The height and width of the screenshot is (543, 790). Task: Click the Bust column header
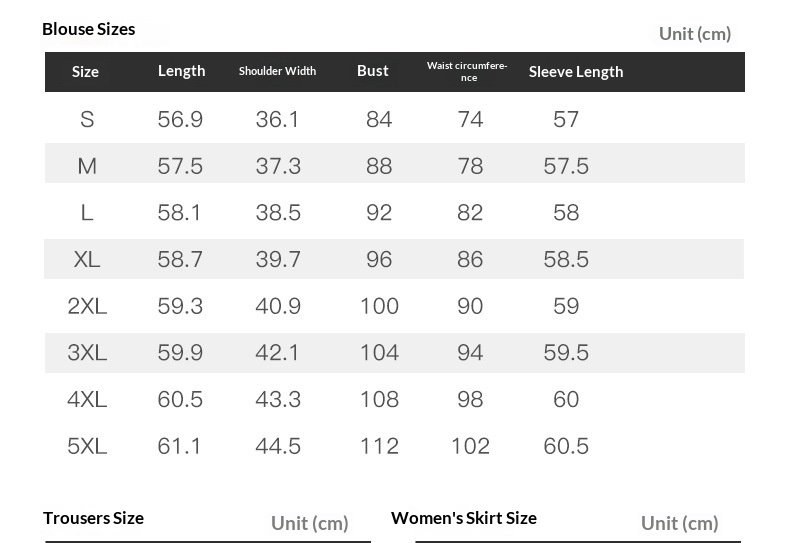373,71
